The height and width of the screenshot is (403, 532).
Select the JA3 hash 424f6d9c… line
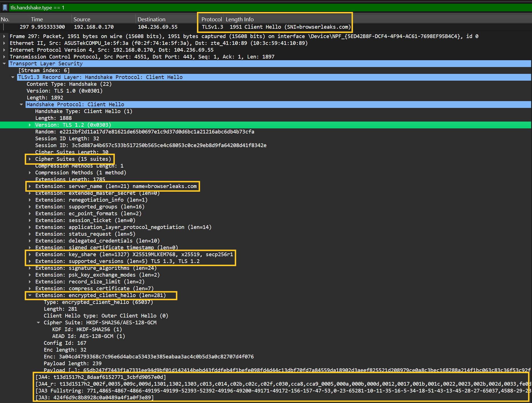tap(94, 398)
